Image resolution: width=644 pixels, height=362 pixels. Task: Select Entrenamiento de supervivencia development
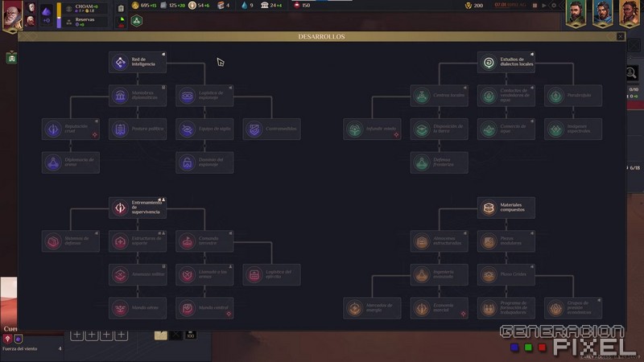pyautogui.click(x=138, y=208)
